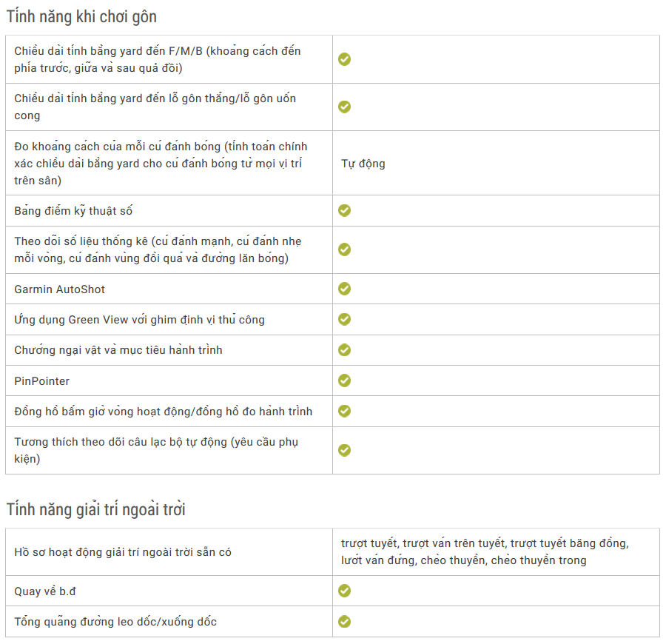Click the Green View row checkmark
The width and height of the screenshot is (666, 644).
pos(344,319)
